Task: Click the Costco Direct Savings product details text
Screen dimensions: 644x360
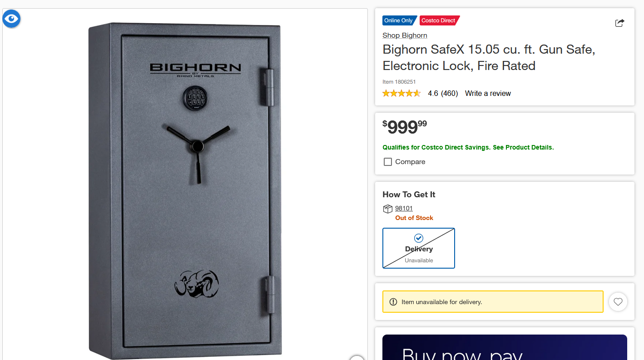Action: click(x=468, y=147)
